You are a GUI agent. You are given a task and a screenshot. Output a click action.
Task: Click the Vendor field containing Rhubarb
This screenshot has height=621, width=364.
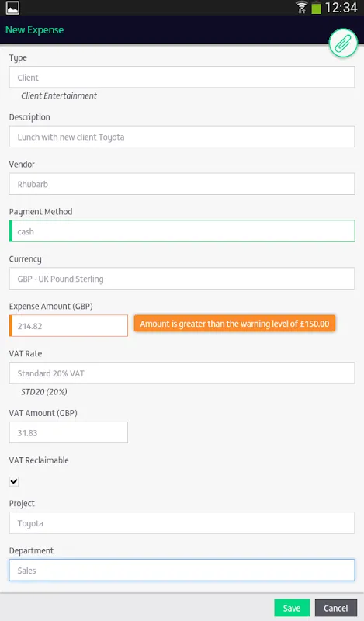click(182, 184)
